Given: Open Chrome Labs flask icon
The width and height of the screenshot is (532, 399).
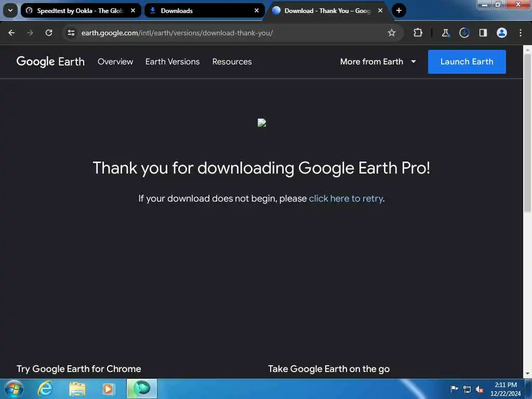Looking at the screenshot, I should coord(445,33).
